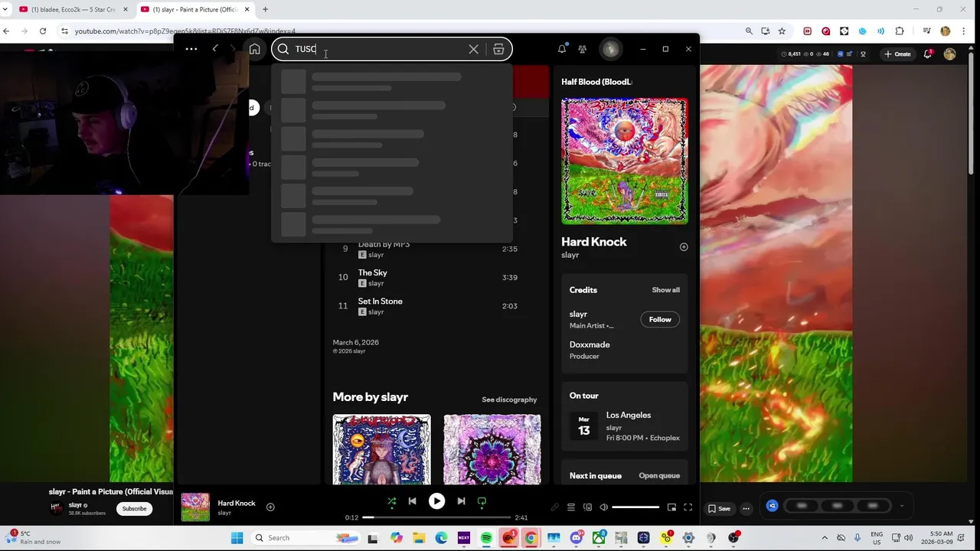Open Browse icon in Spotify search bar
Screen dimensions: 980x551
498,49
